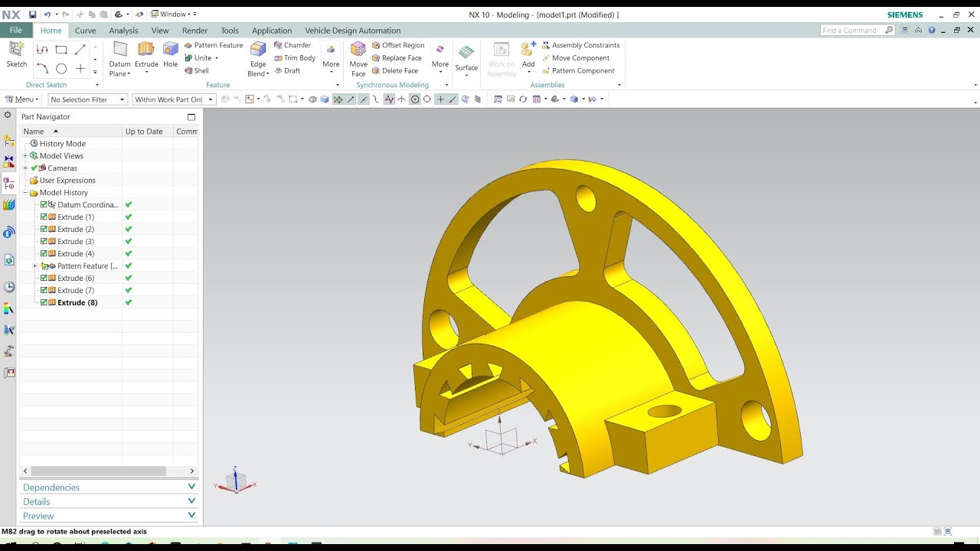Open More in the Feature group
980x551 pixels.
tap(331, 59)
